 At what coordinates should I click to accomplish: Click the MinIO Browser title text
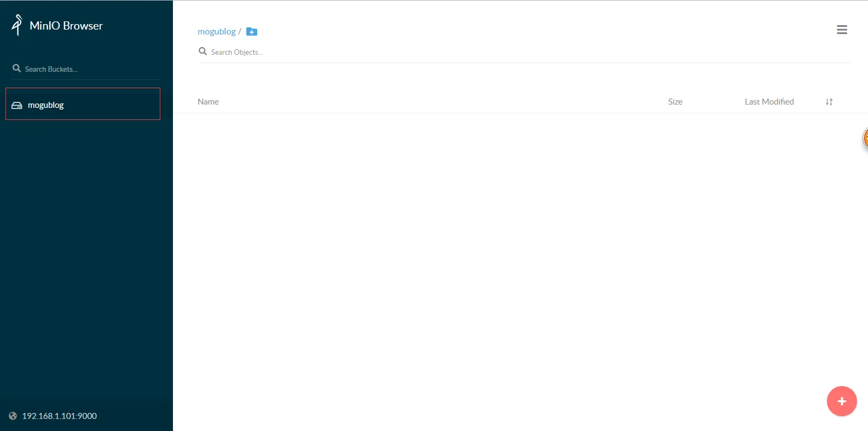pyautogui.click(x=66, y=26)
